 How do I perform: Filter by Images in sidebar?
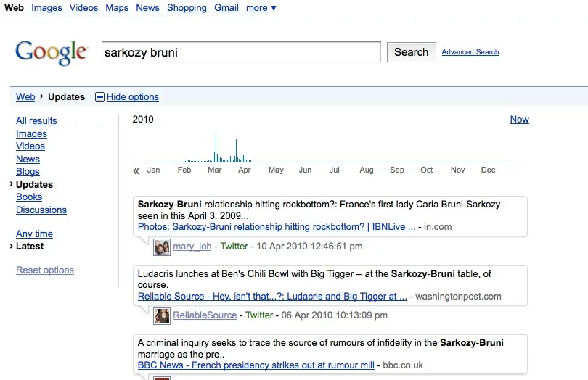click(x=31, y=133)
